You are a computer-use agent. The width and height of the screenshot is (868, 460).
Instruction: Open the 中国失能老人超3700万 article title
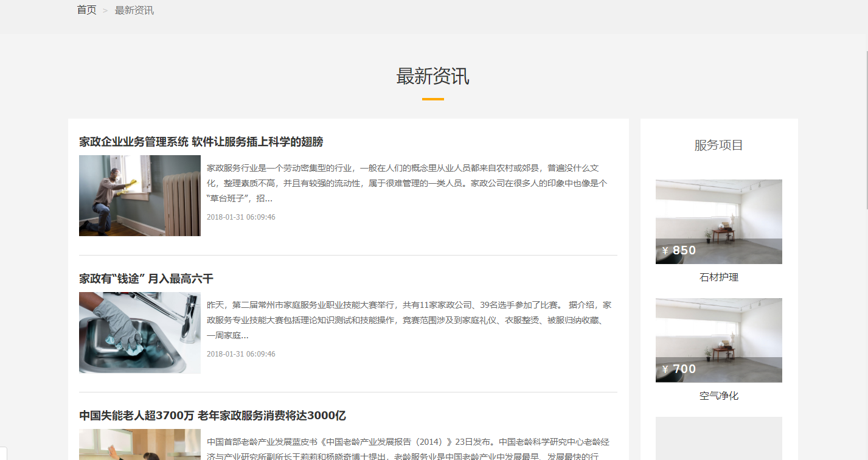(x=212, y=416)
